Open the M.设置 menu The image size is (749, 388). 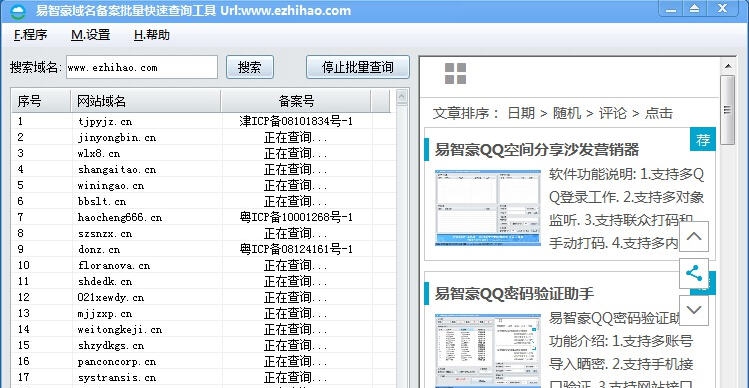coord(91,35)
